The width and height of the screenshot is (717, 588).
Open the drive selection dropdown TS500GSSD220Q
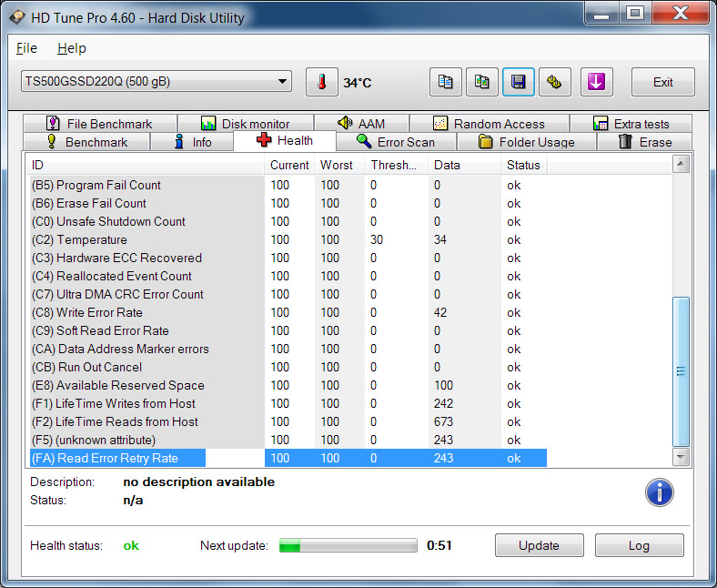(x=157, y=81)
